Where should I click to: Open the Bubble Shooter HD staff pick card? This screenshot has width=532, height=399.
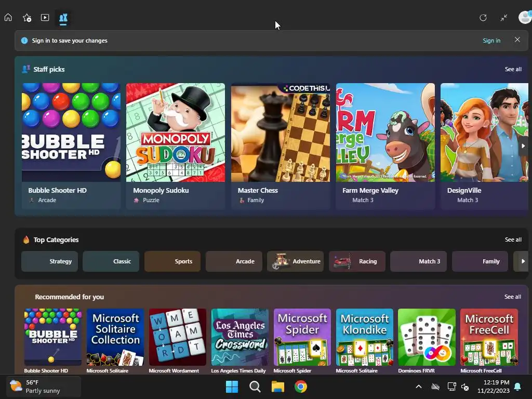pos(71,146)
